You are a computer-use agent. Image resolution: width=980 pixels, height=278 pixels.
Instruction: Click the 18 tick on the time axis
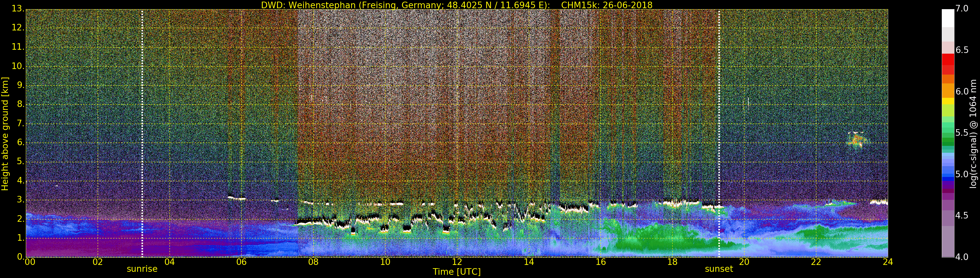tap(673, 262)
